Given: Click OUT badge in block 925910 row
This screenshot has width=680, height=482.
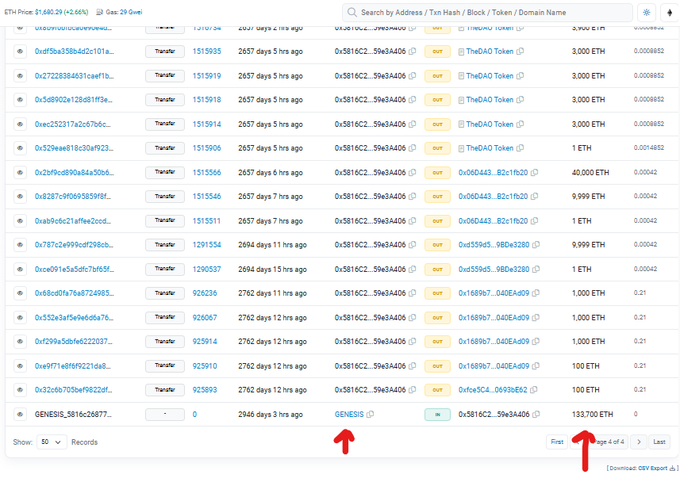Looking at the screenshot, I should pyautogui.click(x=437, y=366).
